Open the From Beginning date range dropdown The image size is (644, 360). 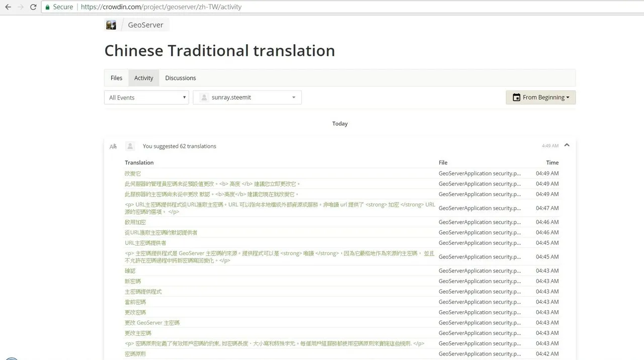pyautogui.click(x=541, y=98)
